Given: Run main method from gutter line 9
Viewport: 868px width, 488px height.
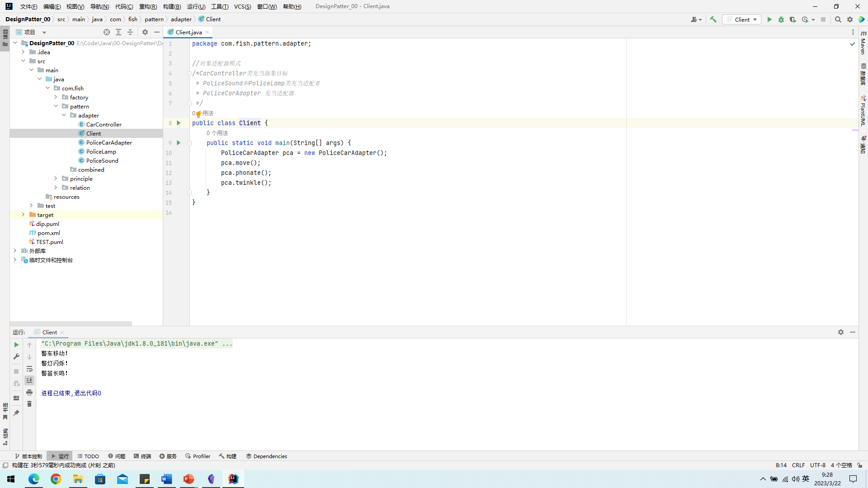Looking at the screenshot, I should point(179,143).
